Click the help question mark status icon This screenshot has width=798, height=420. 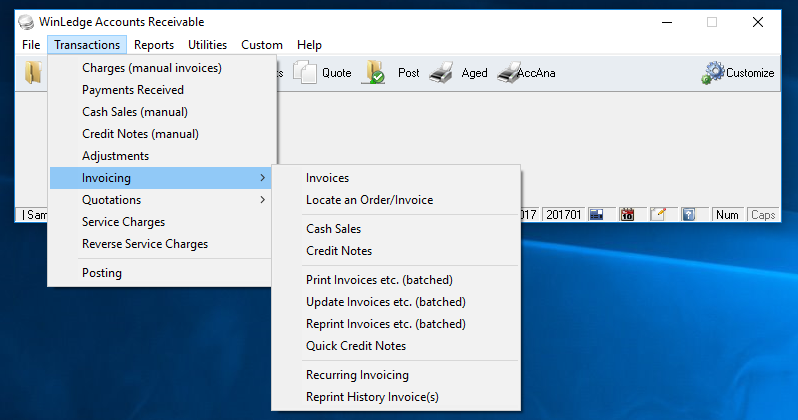[688, 215]
